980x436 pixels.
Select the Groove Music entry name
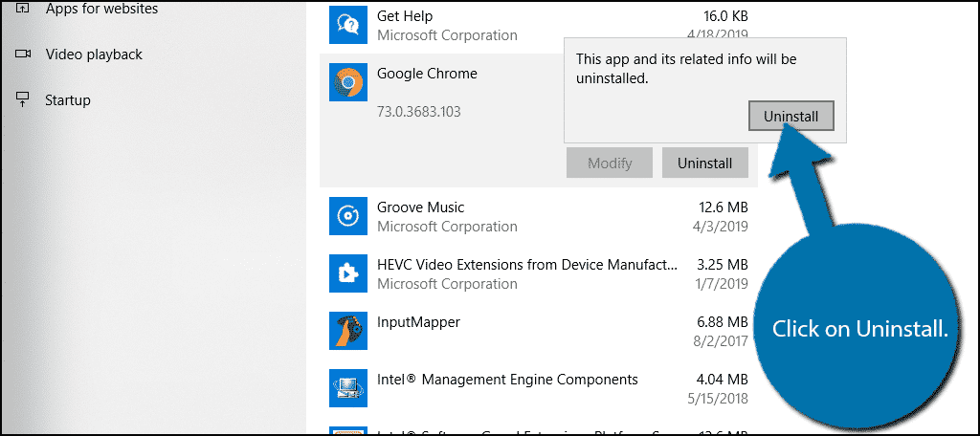point(421,207)
